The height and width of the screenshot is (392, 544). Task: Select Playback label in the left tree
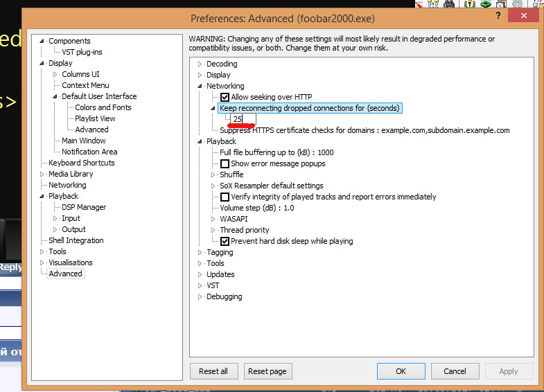coord(63,196)
